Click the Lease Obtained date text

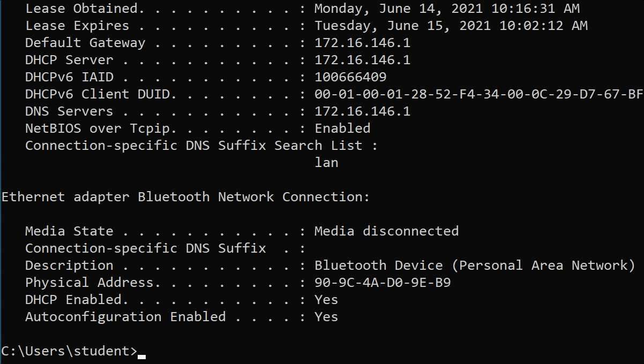tap(447, 9)
